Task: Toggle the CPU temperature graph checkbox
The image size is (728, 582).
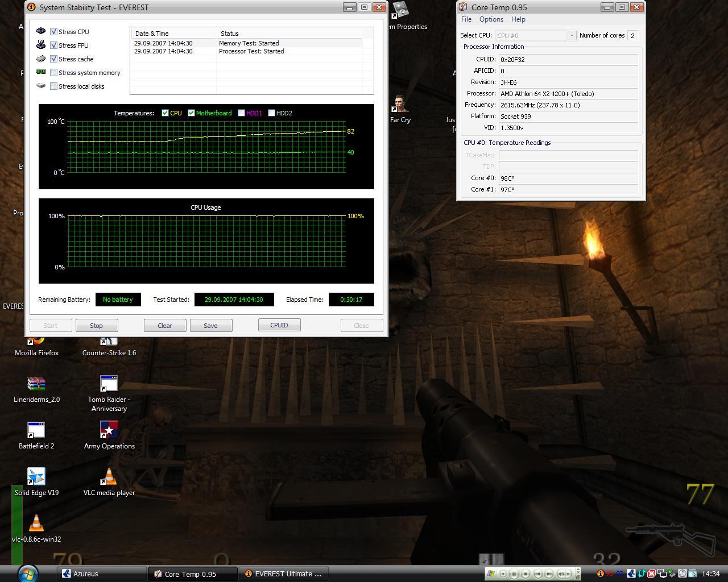Action: point(165,113)
